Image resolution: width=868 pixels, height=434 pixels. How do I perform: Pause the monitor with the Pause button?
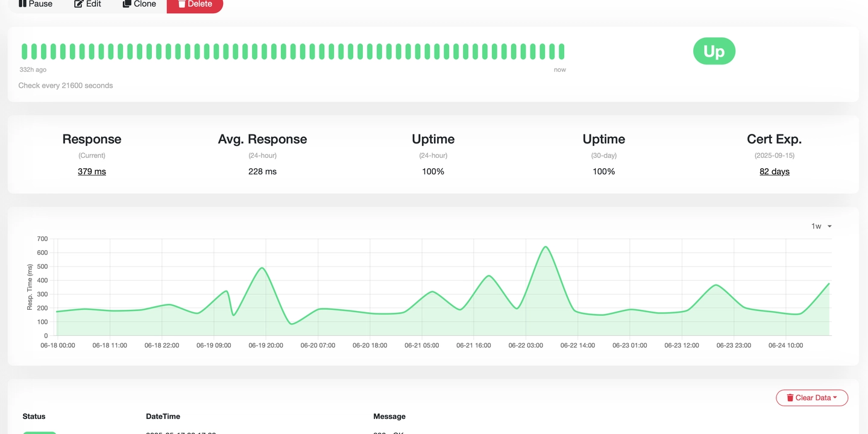(36, 4)
